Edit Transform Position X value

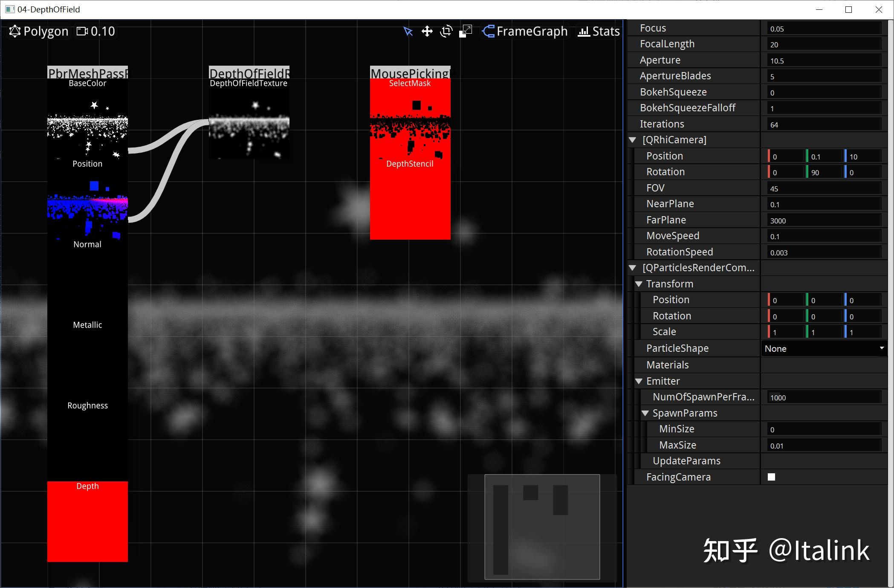point(786,300)
